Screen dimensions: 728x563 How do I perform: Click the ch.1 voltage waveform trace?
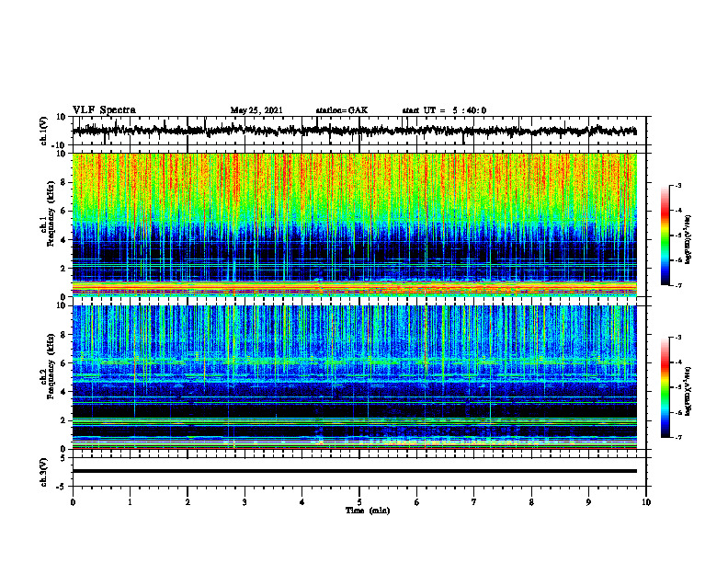354,131
